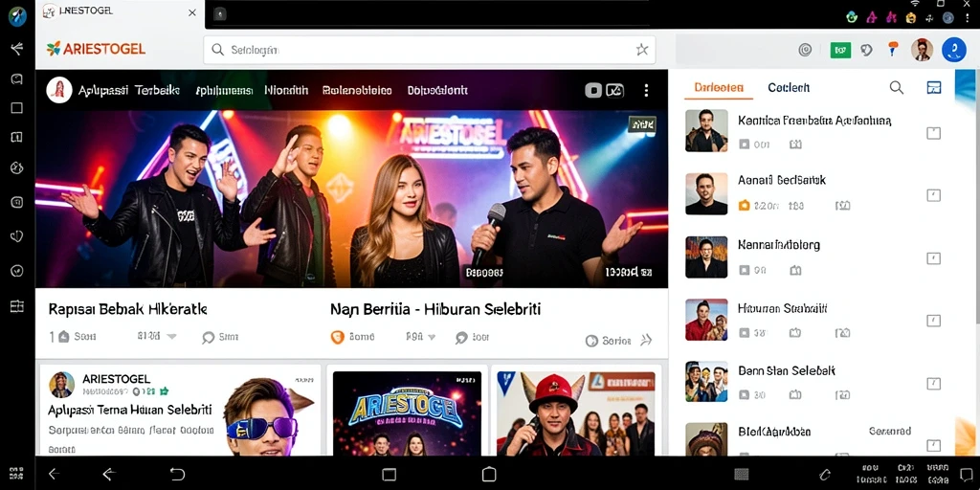Open 'Rolenebieice' navigation item
This screenshot has height=490, width=980.
point(357,91)
